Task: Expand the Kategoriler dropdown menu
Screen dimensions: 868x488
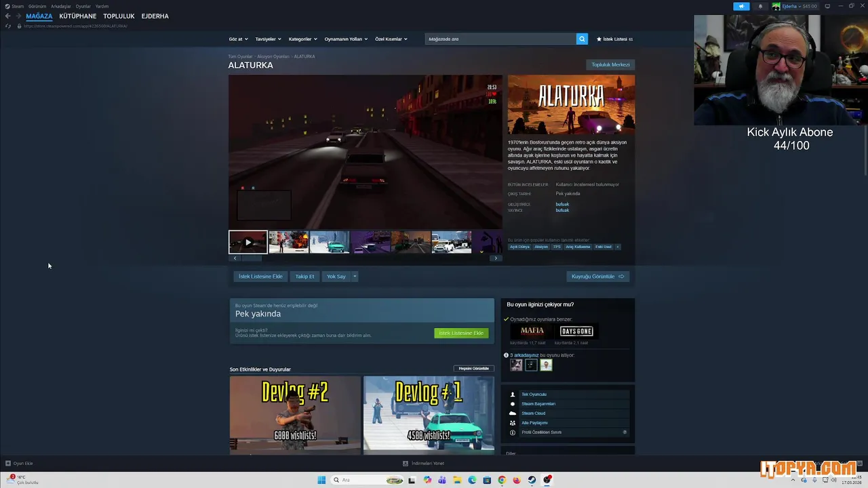Action: click(x=302, y=39)
